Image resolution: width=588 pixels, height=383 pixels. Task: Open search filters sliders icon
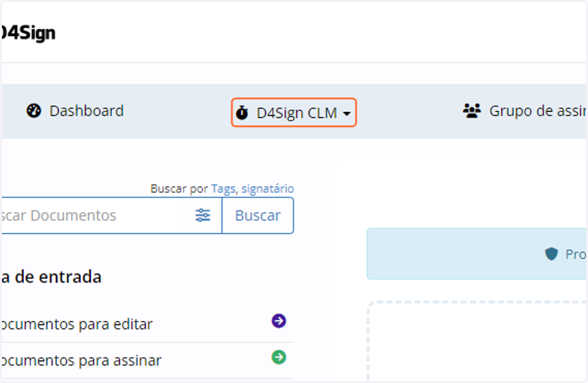tap(203, 215)
